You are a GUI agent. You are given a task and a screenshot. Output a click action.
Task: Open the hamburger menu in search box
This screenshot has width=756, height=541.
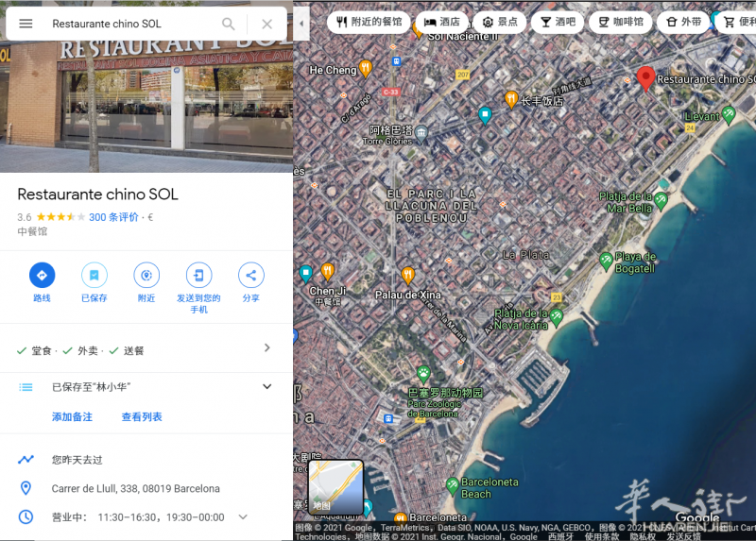[26, 24]
